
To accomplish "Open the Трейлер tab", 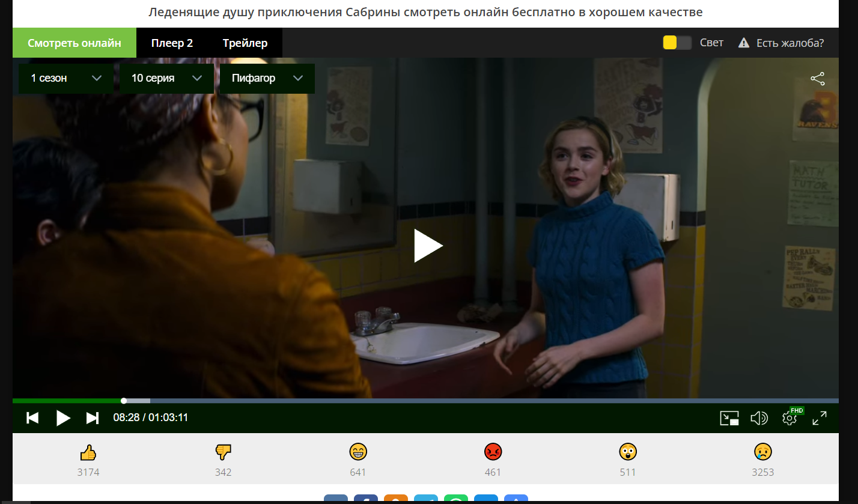I will point(245,43).
